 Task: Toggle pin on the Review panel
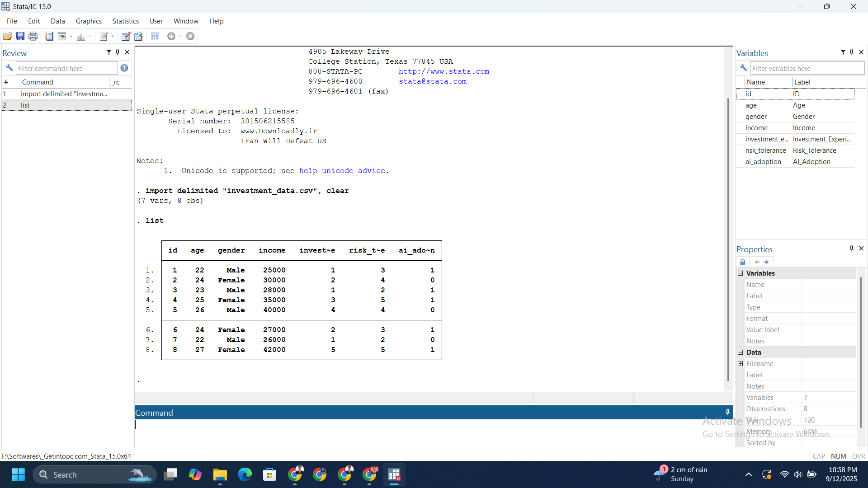pyautogui.click(x=118, y=52)
